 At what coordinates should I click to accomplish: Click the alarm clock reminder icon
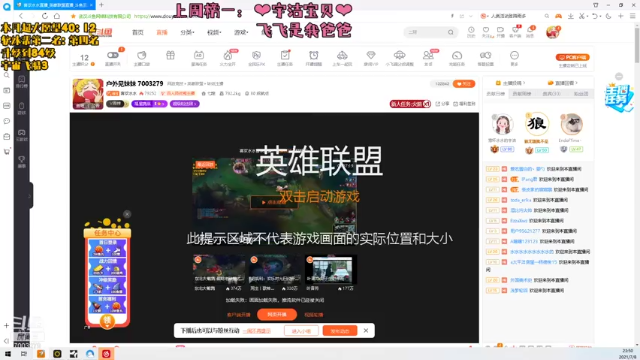(x=313, y=55)
